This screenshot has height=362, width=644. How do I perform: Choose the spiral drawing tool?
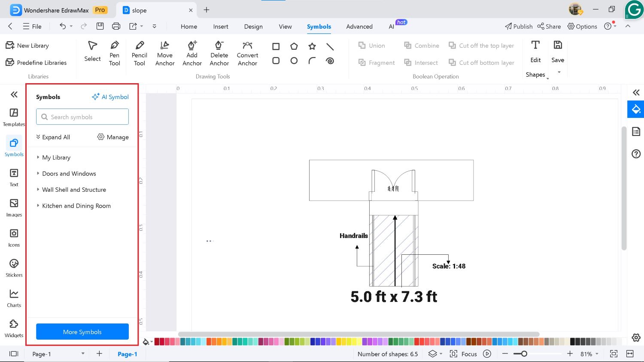tap(330, 61)
